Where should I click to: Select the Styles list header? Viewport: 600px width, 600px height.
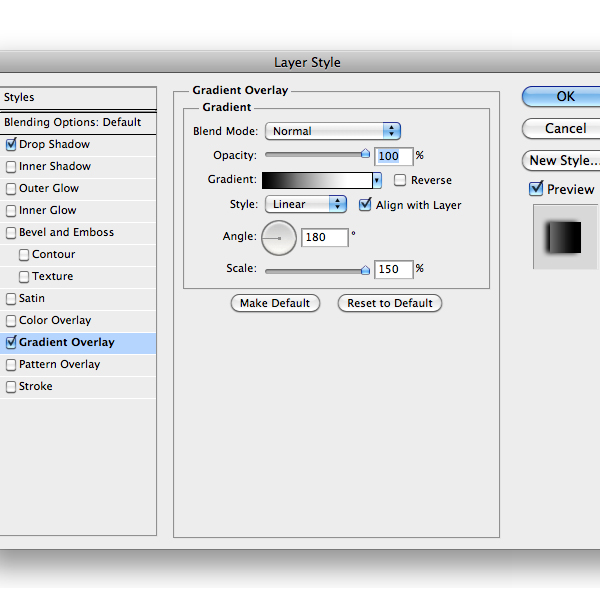(78, 98)
